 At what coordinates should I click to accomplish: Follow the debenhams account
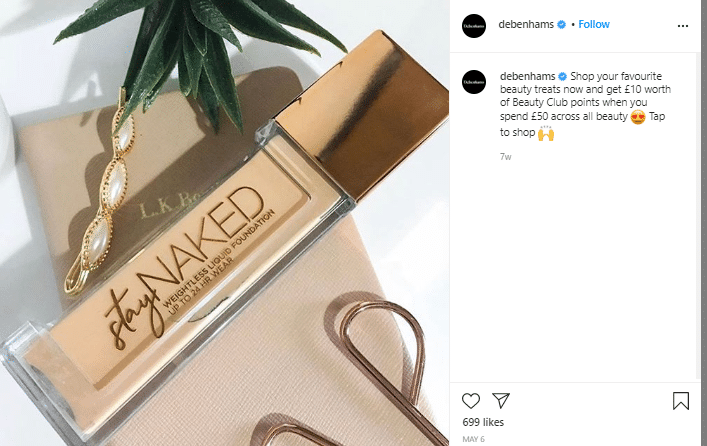pos(594,24)
